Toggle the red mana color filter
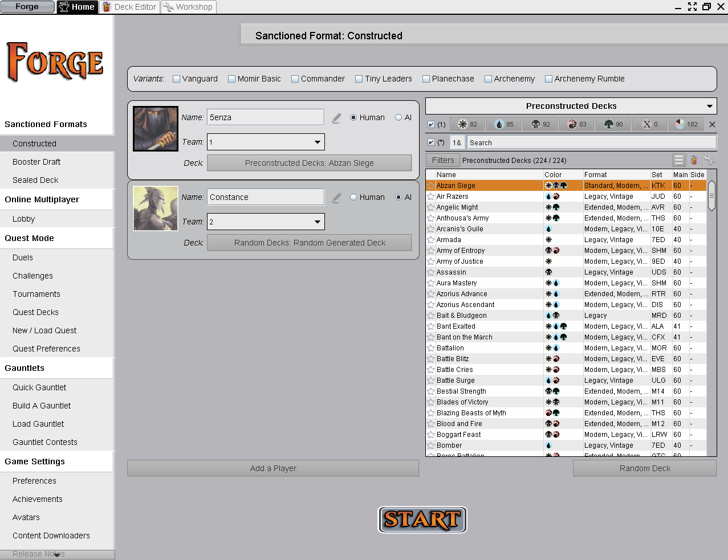This screenshot has width=728, height=560. click(576, 124)
